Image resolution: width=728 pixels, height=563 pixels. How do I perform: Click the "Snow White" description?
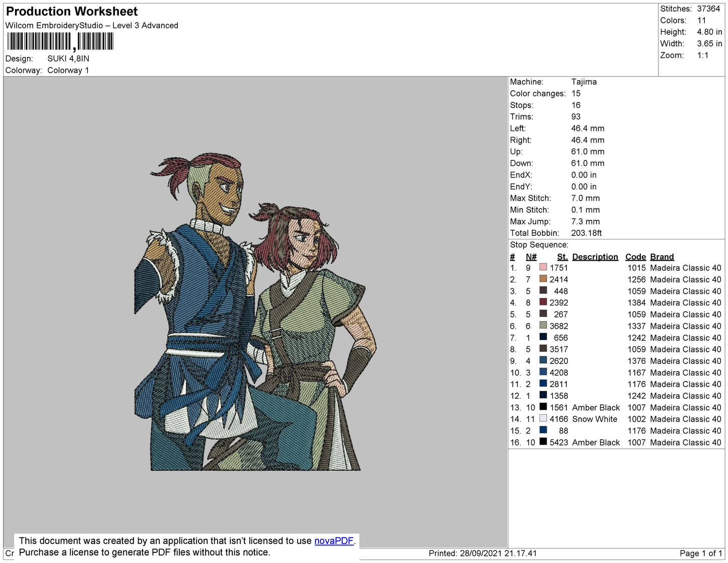594,419
